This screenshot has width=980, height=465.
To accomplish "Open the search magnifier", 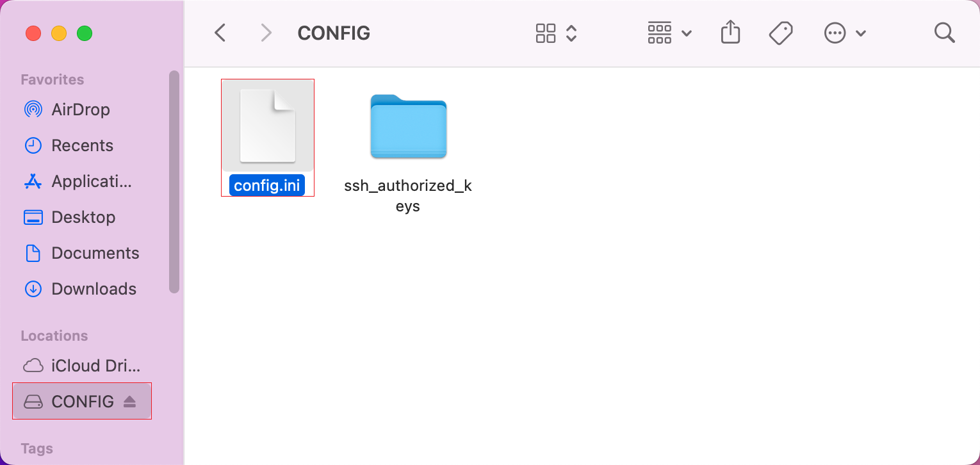I will click(x=944, y=33).
